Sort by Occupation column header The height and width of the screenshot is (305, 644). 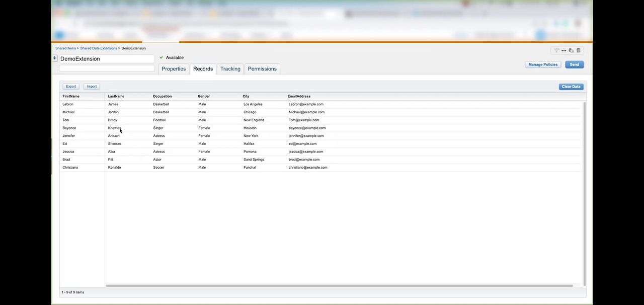pyautogui.click(x=163, y=96)
